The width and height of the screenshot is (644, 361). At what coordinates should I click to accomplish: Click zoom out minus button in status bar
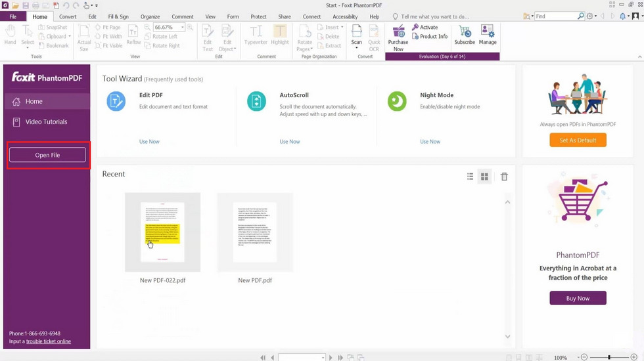click(x=584, y=358)
